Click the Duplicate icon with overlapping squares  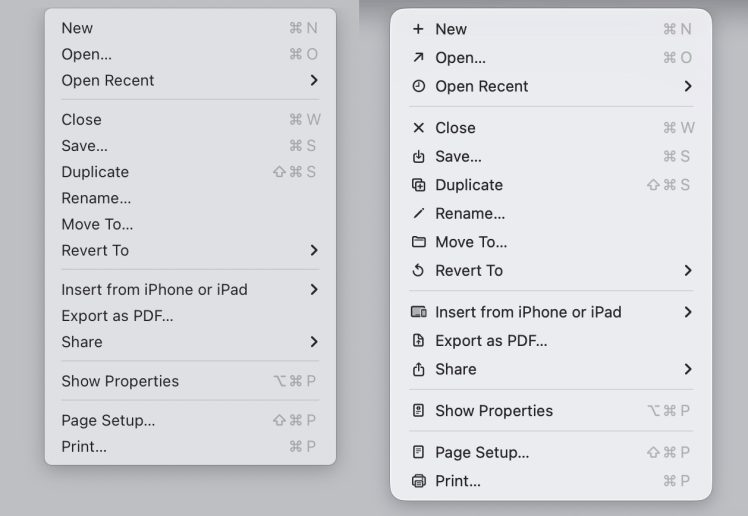418,185
